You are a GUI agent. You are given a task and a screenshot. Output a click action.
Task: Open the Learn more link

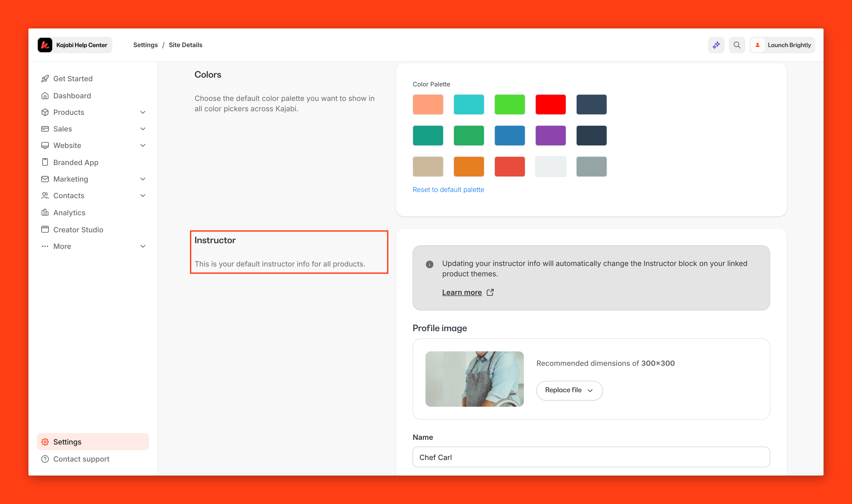click(462, 292)
